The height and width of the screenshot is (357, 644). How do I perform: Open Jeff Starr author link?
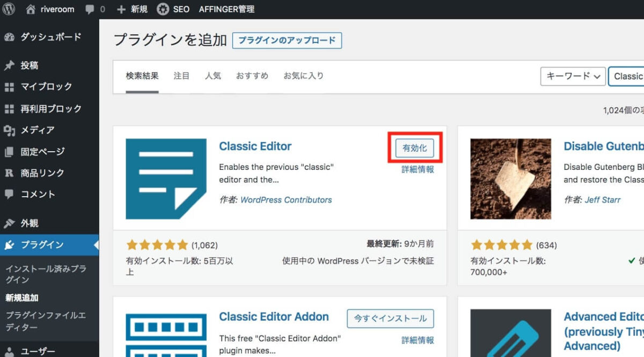[603, 200]
